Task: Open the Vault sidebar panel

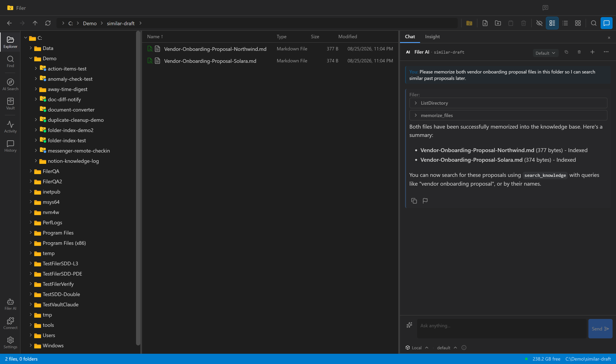Action: tap(10, 104)
